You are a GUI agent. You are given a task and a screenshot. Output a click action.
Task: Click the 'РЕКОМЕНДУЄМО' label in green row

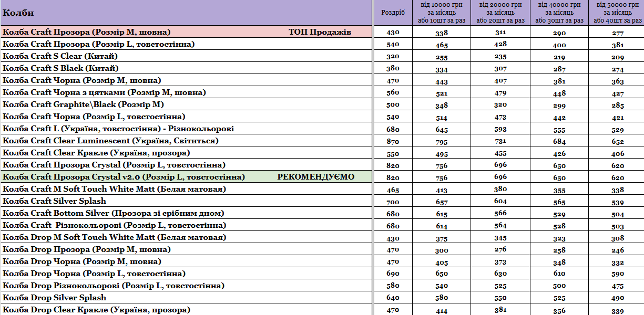[x=315, y=177]
